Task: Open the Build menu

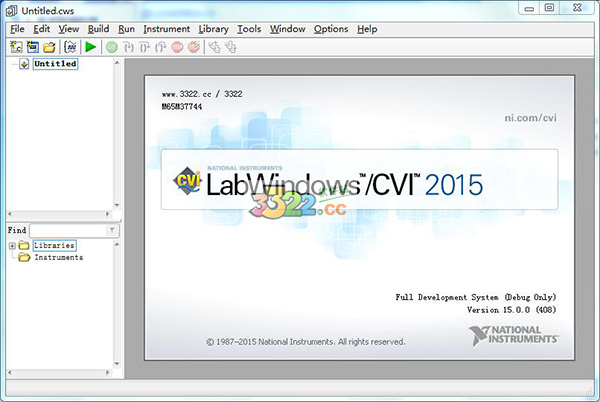Action: (98, 29)
